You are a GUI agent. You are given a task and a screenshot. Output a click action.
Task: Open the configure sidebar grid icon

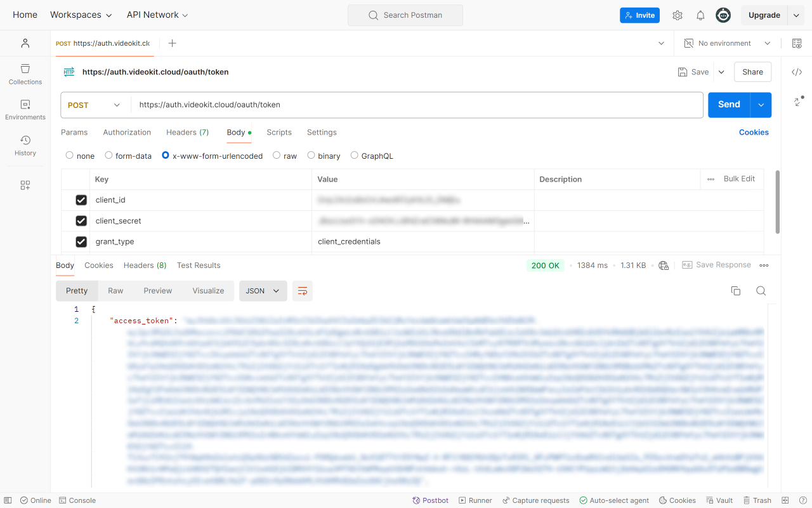pyautogui.click(x=25, y=185)
